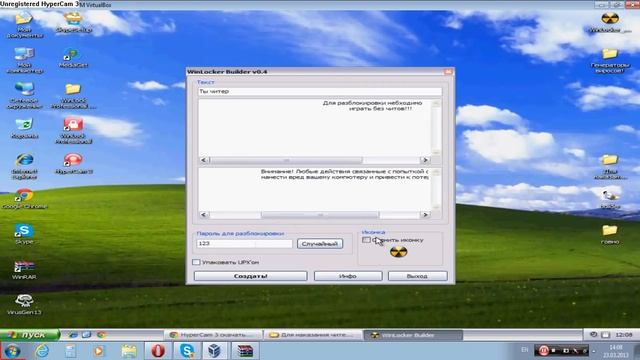Click the Выход button

pos(417,276)
